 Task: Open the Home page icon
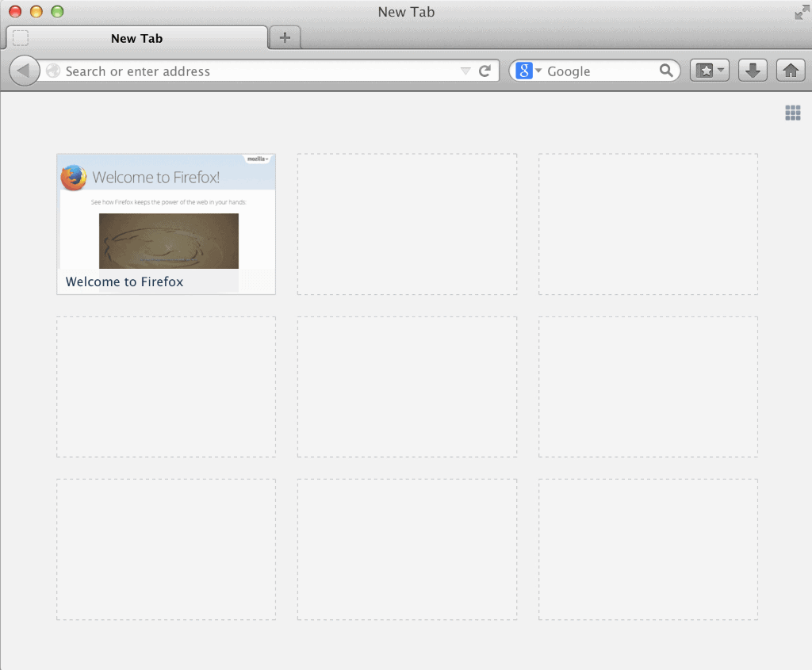coord(791,70)
